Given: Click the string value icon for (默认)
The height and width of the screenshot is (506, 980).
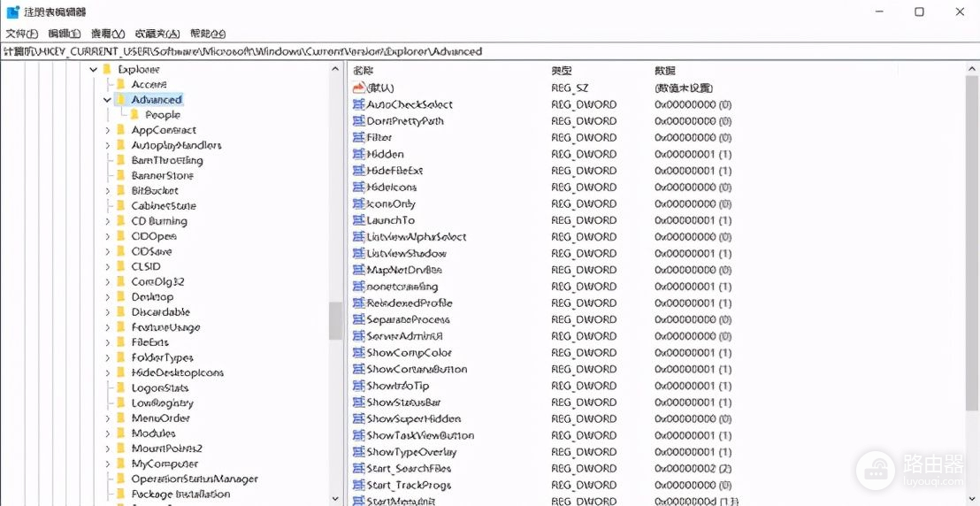Looking at the screenshot, I should point(358,88).
